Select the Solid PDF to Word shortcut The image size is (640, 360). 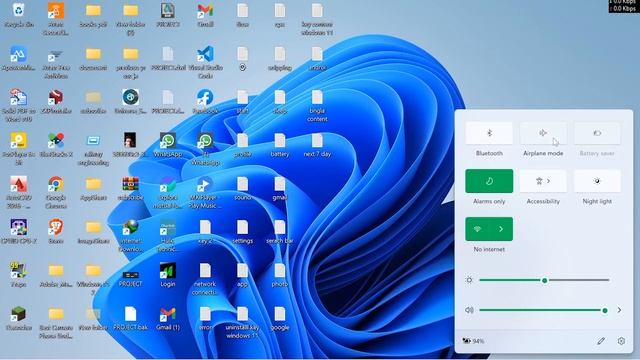(18, 106)
